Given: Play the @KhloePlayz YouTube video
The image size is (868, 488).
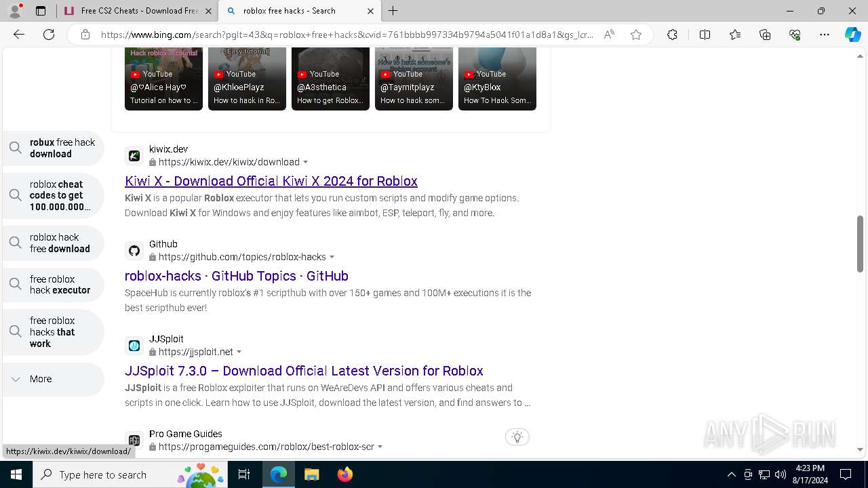Looking at the screenshot, I should pos(247,79).
